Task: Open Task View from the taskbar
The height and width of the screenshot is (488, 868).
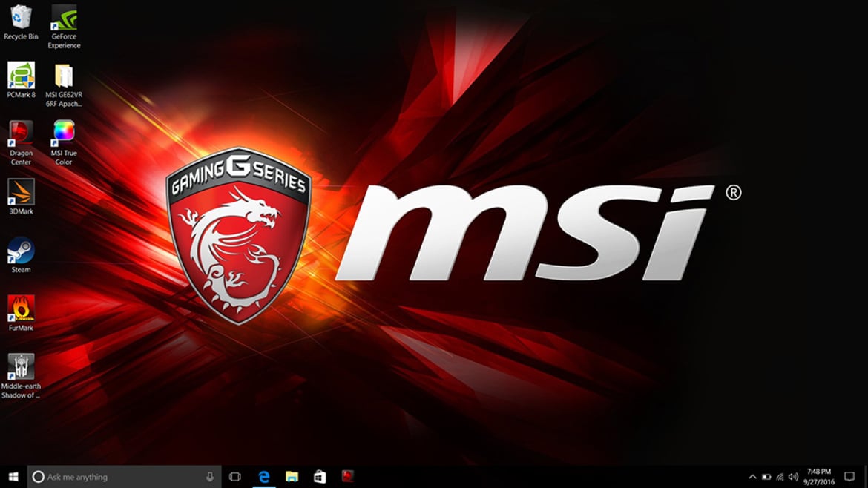Action: tap(234, 476)
